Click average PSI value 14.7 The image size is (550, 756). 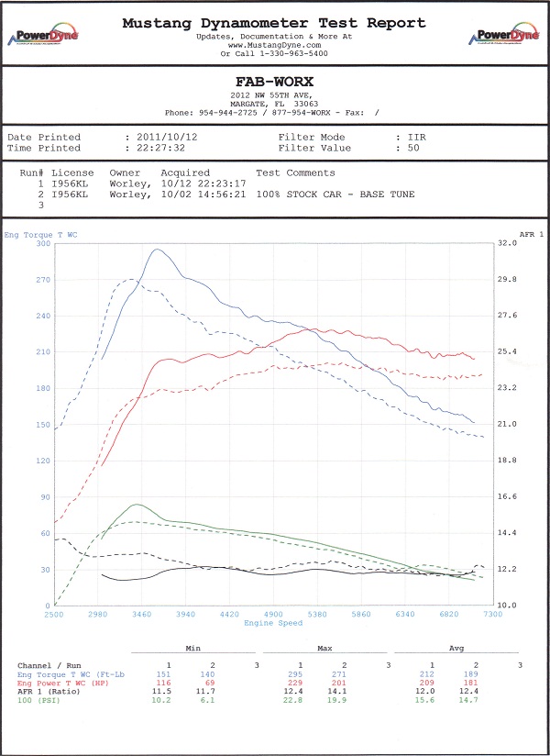pos(468,701)
